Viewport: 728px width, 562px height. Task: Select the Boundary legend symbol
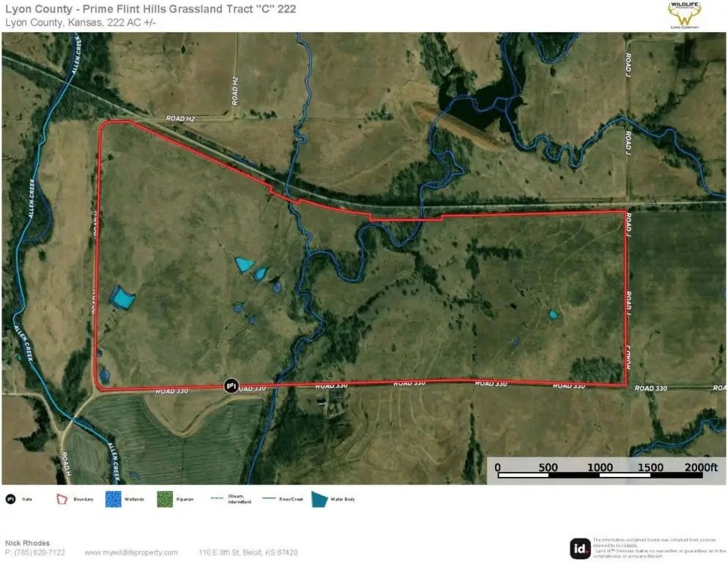point(62,499)
